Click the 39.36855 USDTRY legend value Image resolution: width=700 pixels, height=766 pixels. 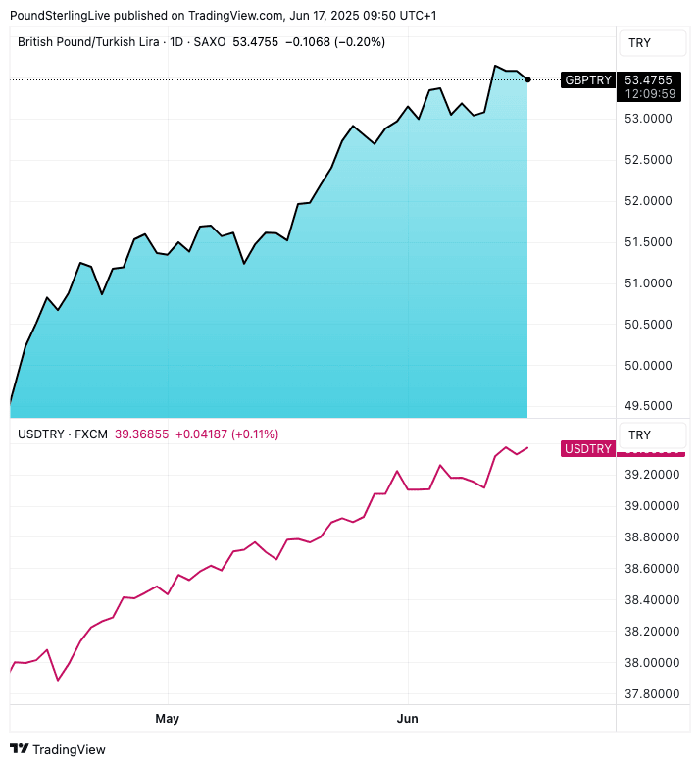[142, 434]
